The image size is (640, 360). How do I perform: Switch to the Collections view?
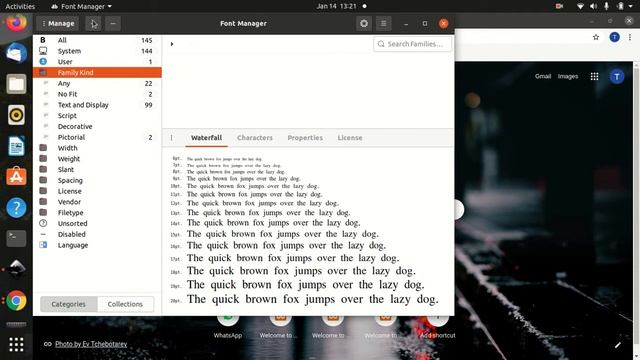(125, 304)
